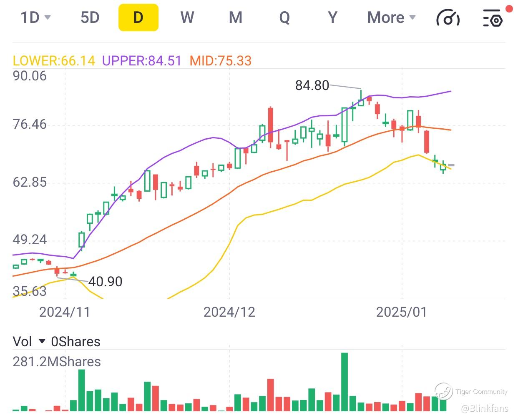Click the 76.46 price axis label

[30, 124]
